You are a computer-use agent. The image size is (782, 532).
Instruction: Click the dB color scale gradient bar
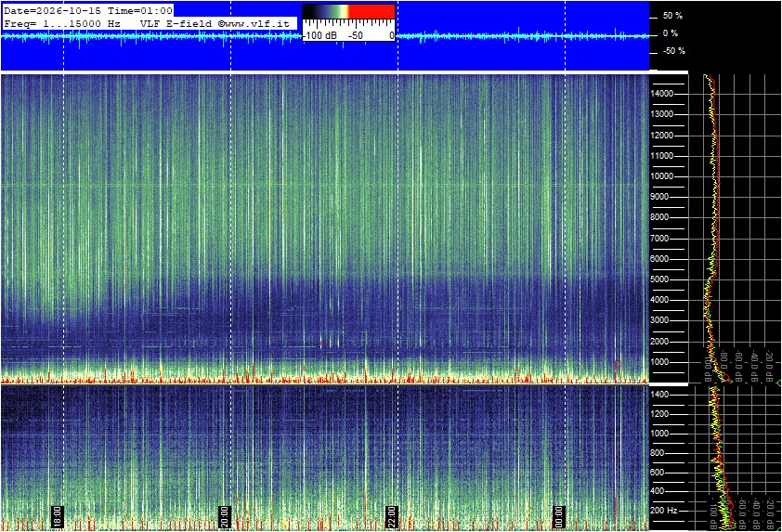348,11
